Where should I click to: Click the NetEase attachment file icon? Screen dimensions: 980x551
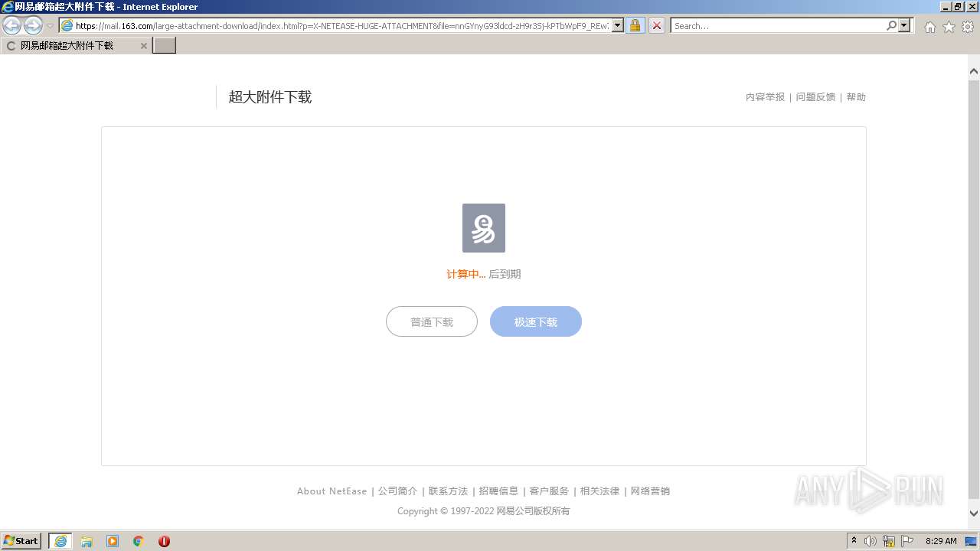click(x=484, y=228)
